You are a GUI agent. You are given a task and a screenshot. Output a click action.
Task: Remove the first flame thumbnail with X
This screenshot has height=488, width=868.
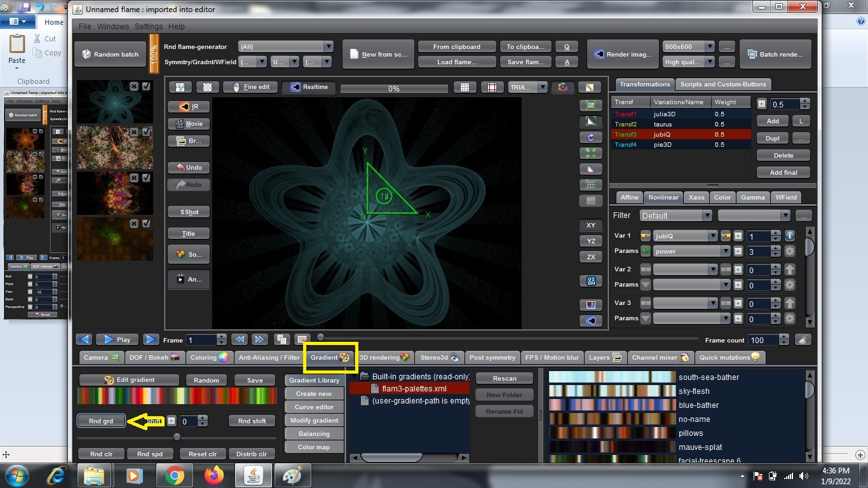[x=134, y=86]
